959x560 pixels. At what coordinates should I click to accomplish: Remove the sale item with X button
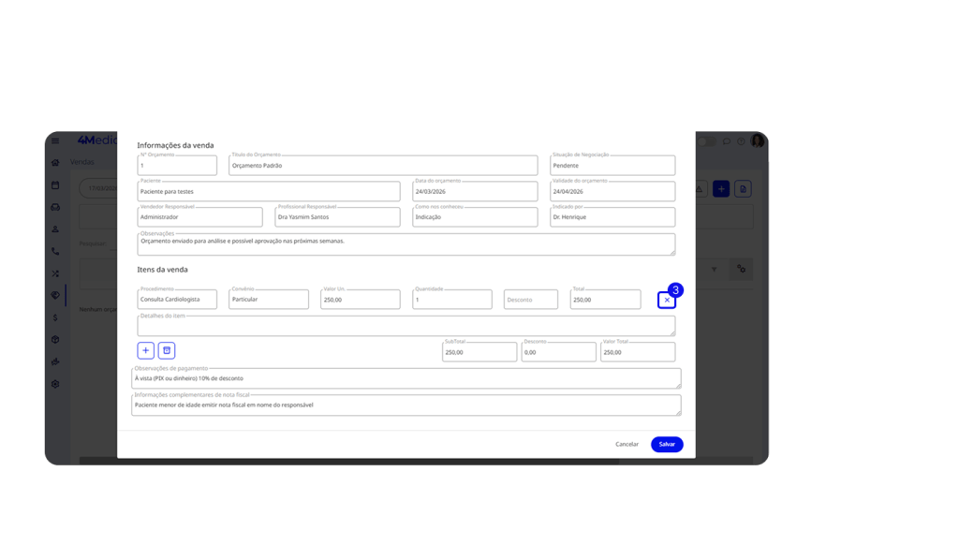point(666,300)
